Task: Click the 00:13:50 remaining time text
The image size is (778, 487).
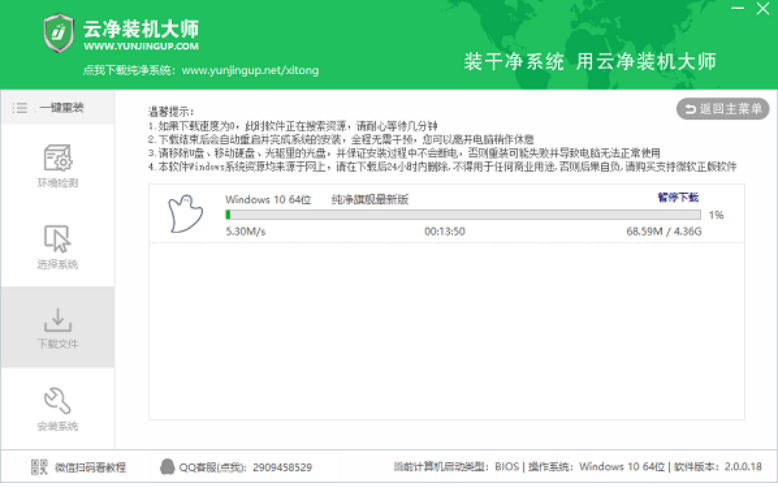Action: pos(445,231)
